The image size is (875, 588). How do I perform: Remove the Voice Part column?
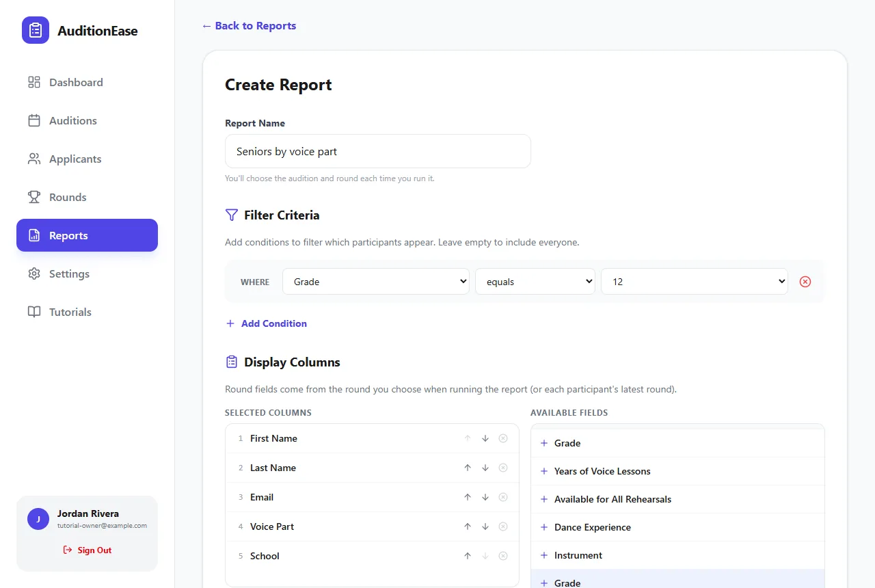pyautogui.click(x=503, y=526)
